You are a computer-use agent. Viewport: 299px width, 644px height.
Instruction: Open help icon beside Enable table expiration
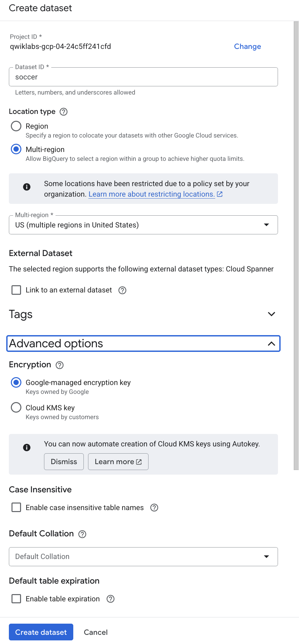[x=110, y=599]
